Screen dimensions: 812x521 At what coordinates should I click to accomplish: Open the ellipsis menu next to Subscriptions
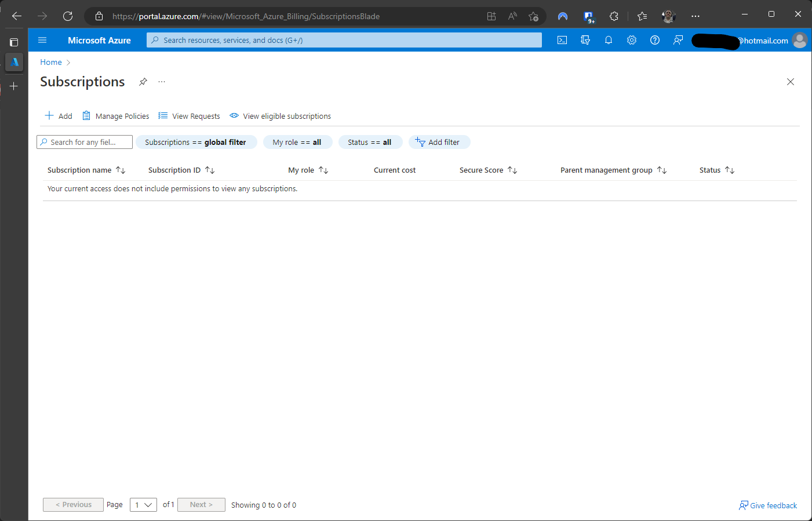(162, 82)
